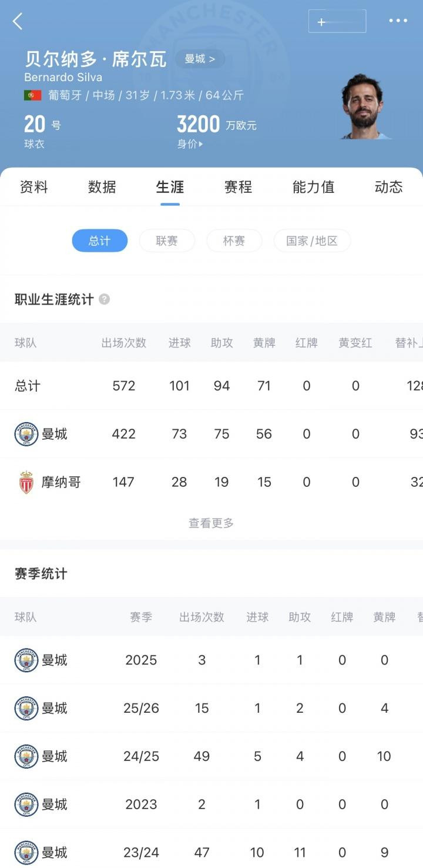Open the 赛程 tab
This screenshot has width=423, height=868.
(238, 187)
